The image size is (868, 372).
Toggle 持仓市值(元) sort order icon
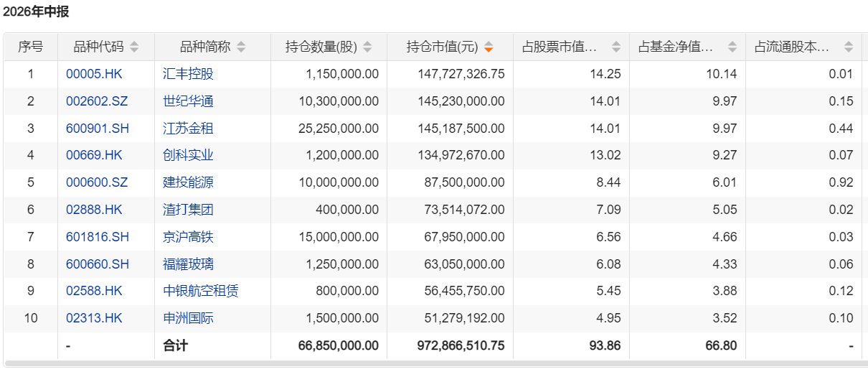pyautogui.click(x=489, y=47)
